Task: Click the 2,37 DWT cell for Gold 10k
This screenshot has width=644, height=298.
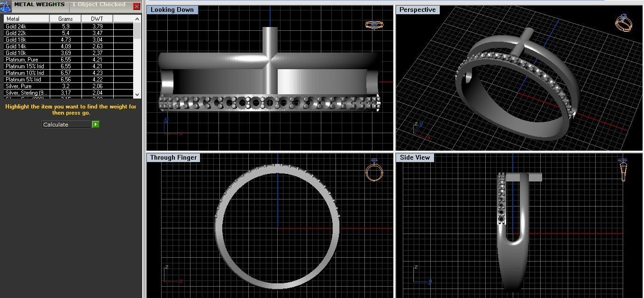Action: click(x=97, y=53)
